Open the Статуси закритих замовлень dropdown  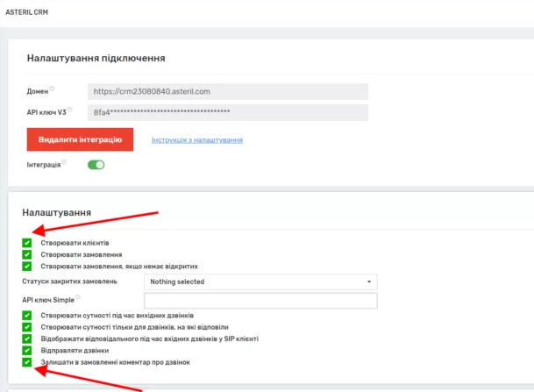[x=260, y=282]
